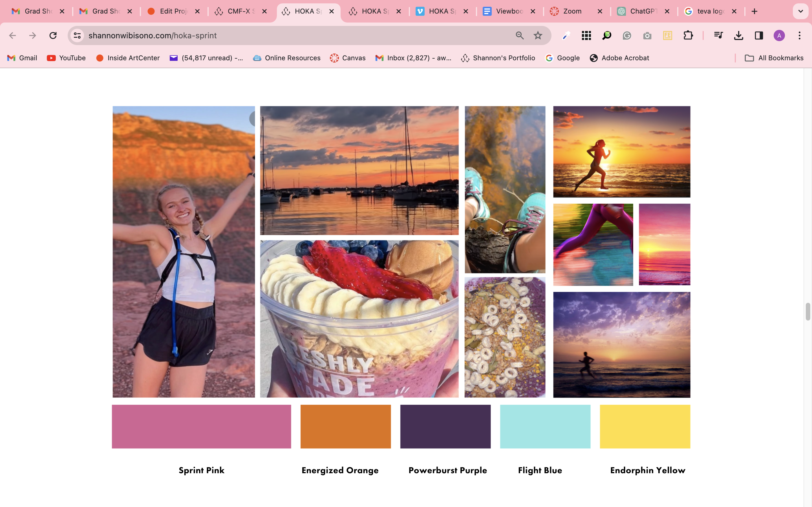812x507 pixels.
Task: Click the sailboat sunset harbor image
Action: 359,170
